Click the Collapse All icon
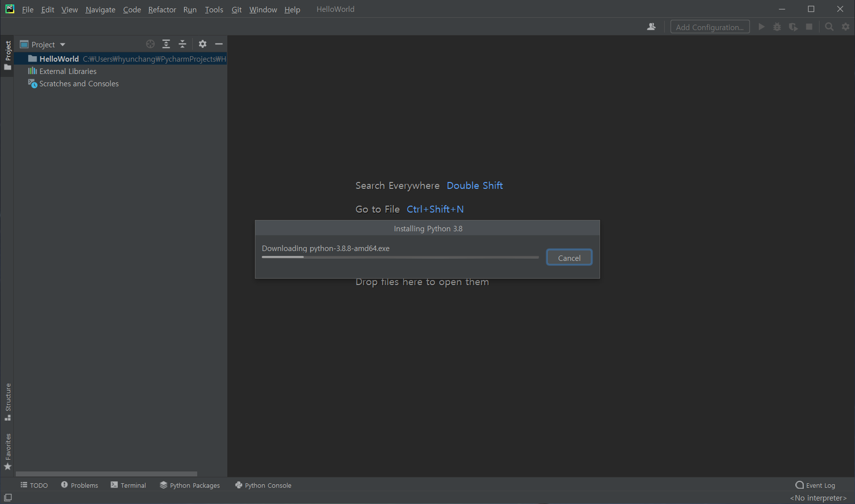 click(x=182, y=44)
